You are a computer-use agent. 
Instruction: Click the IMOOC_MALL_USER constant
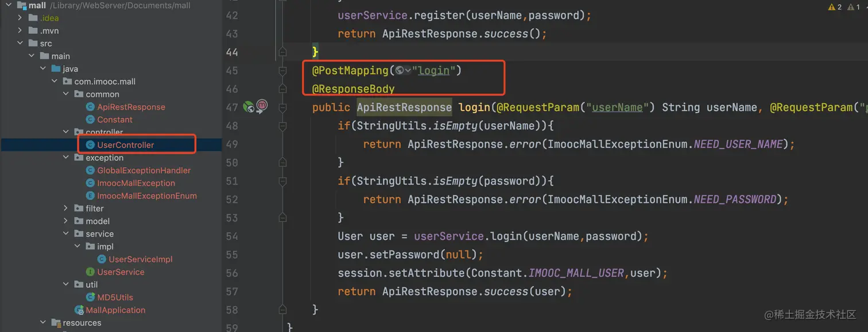576,273
